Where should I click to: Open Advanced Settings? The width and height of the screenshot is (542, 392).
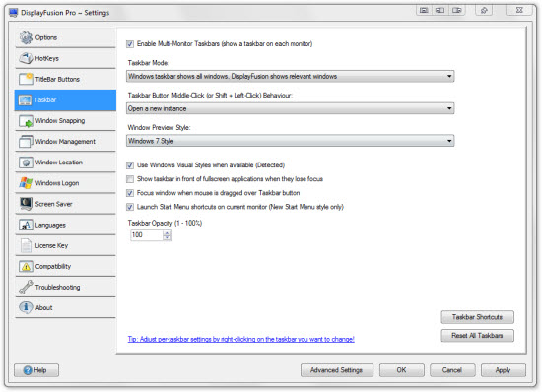(x=337, y=370)
